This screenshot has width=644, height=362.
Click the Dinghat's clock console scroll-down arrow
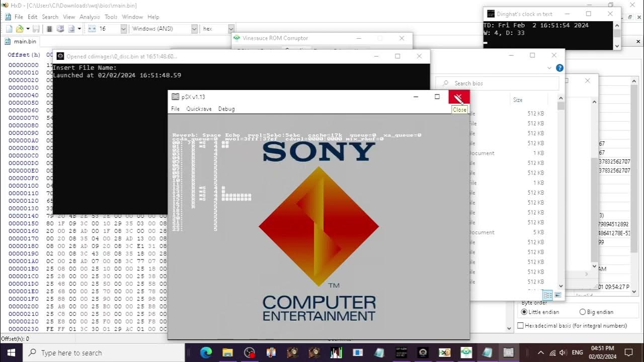click(x=617, y=46)
